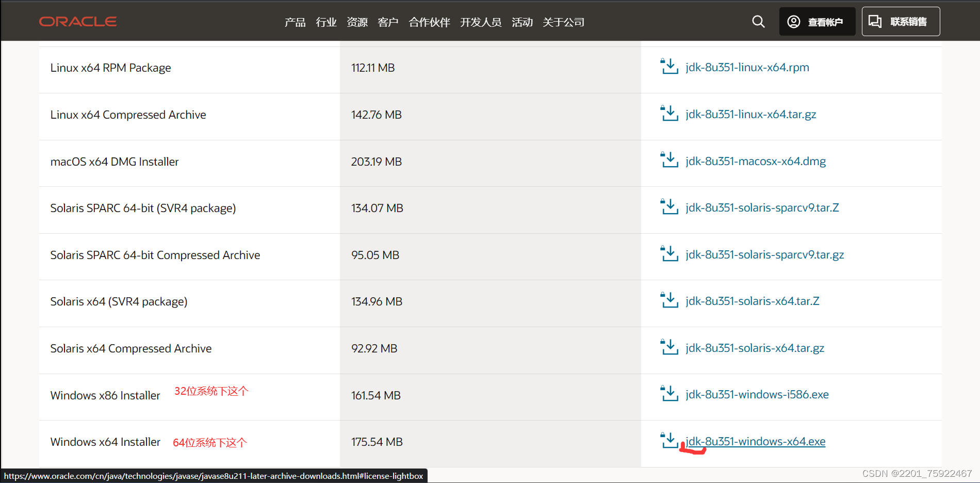Click the 175.54 MB size cell

[490, 444]
